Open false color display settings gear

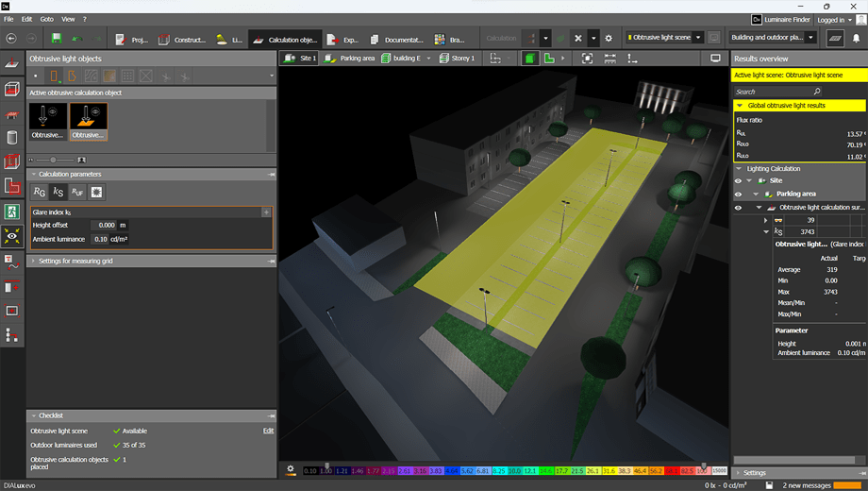(291, 469)
